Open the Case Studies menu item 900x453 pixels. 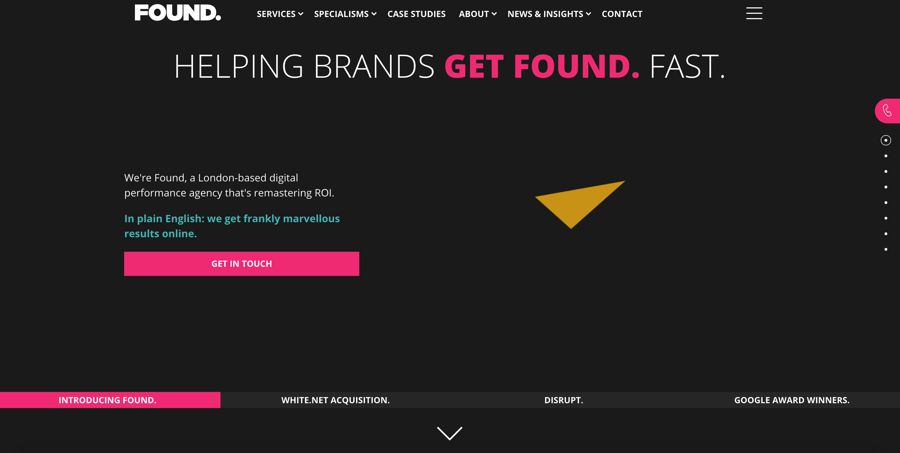(416, 14)
